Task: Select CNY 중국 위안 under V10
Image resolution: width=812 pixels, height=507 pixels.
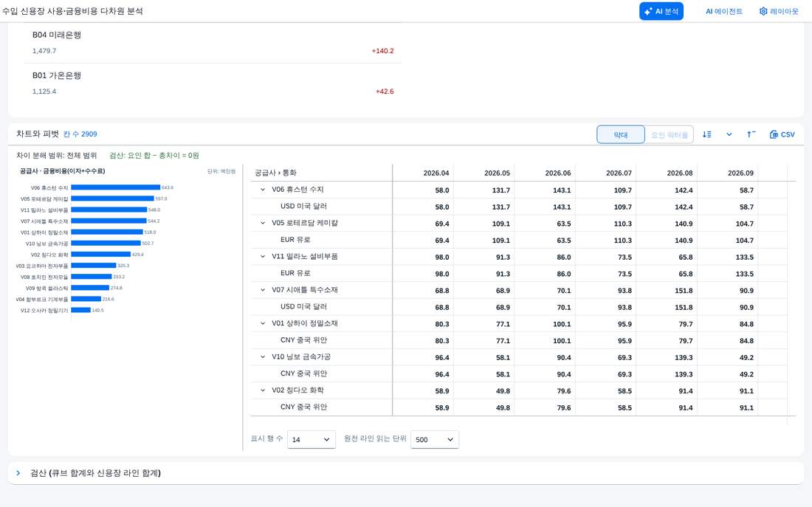Action: (303, 373)
